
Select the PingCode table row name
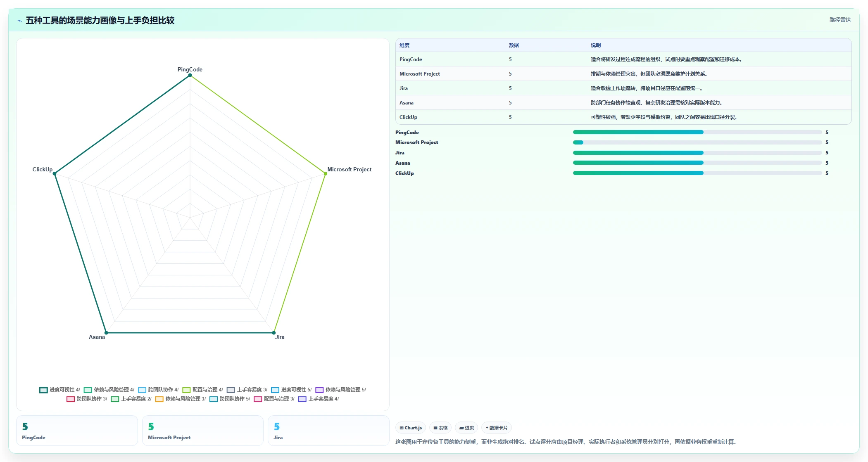[411, 59]
